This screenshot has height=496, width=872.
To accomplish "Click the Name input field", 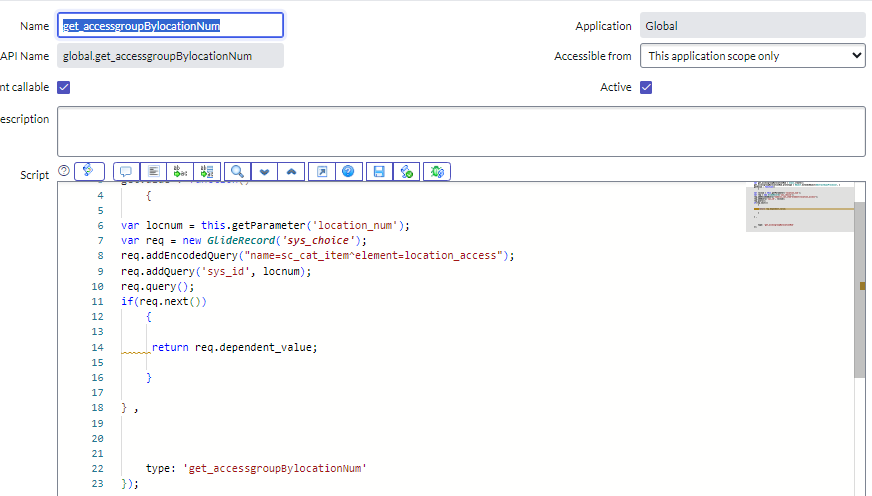I will [x=170, y=26].
